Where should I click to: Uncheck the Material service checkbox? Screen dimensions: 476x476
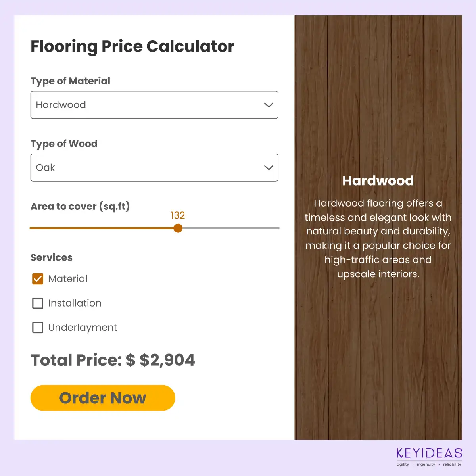(x=38, y=279)
